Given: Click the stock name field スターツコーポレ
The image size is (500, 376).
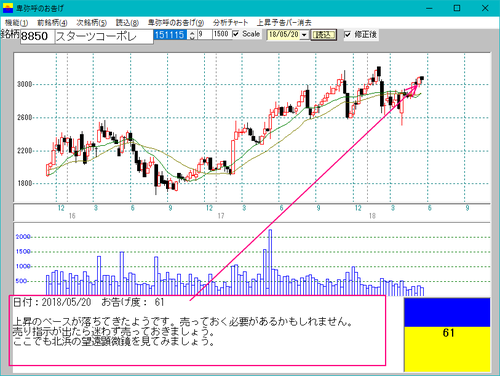Looking at the screenshot, I should tap(104, 36).
